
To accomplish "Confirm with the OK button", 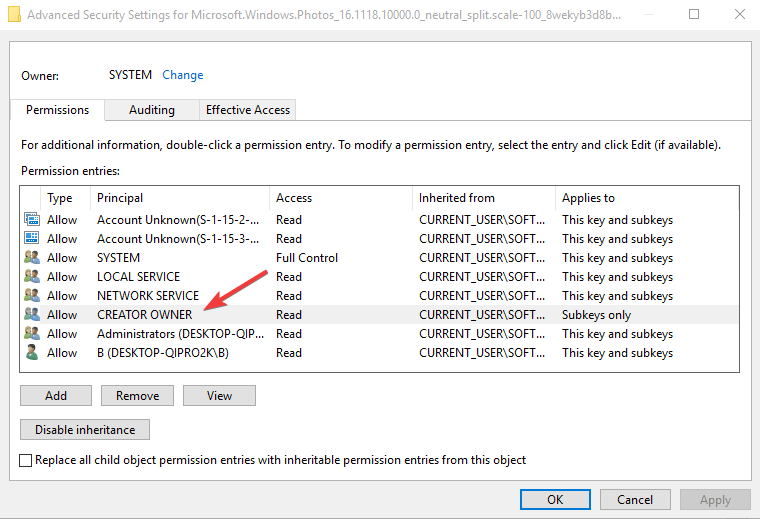I will [x=555, y=500].
